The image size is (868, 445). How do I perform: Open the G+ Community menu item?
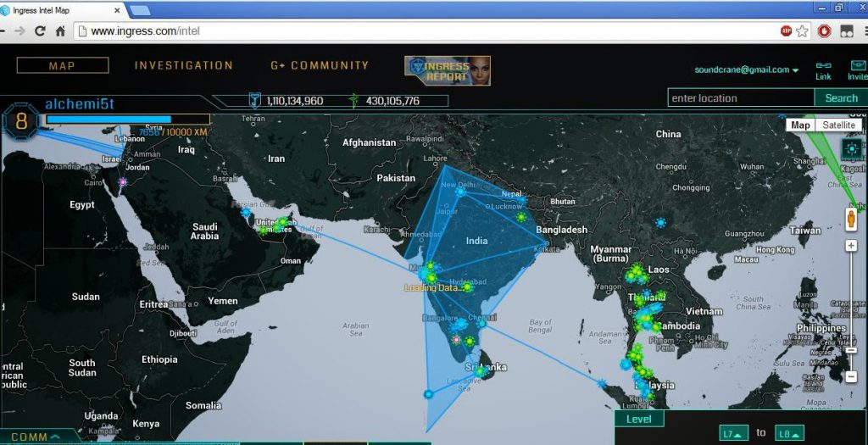[x=320, y=65]
